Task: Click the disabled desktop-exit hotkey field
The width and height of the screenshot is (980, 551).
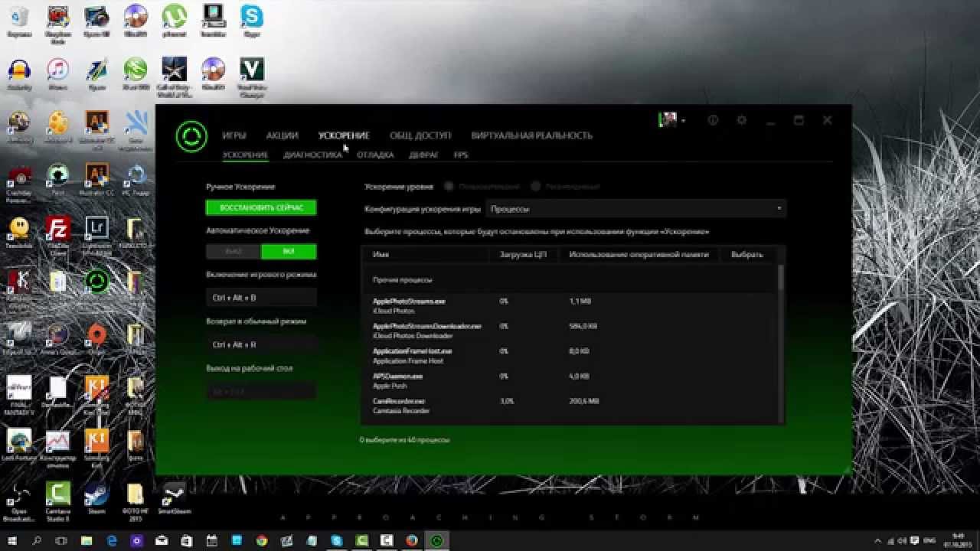Action: click(x=261, y=392)
